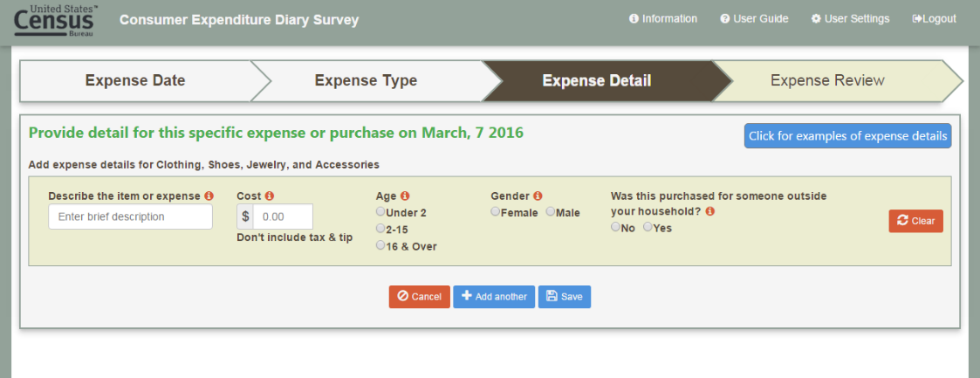Image resolution: width=980 pixels, height=378 pixels.
Task: Open the User Guide link
Action: [754, 19]
